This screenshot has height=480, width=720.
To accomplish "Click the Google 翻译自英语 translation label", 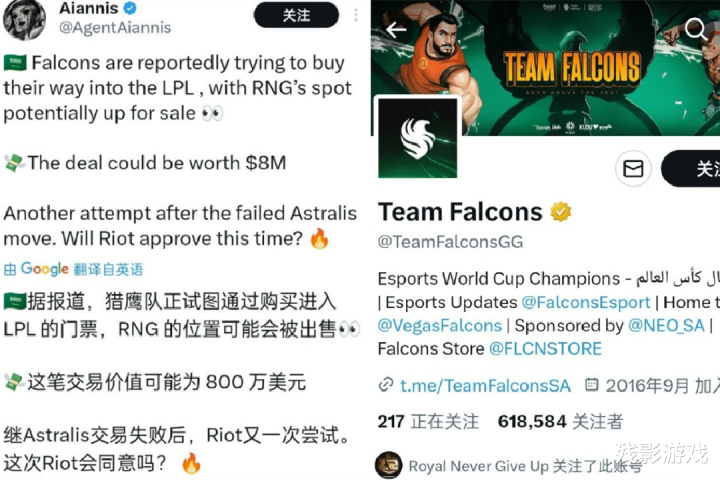I will (x=73, y=269).
